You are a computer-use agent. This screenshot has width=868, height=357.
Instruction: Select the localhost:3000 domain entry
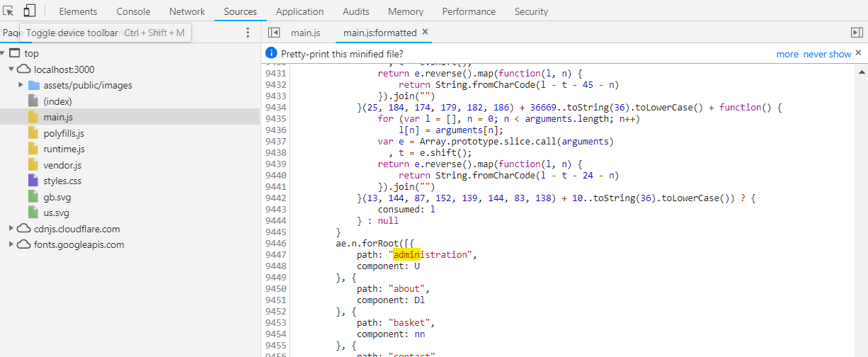64,69
